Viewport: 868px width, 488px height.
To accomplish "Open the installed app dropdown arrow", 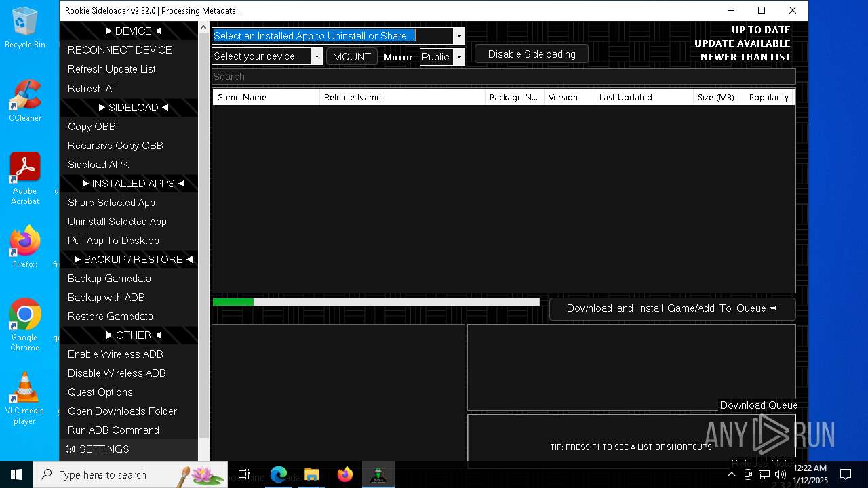I will pyautogui.click(x=459, y=36).
